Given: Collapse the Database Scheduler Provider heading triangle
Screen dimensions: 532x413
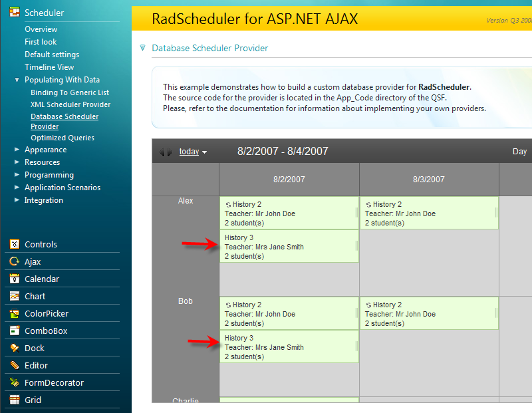Looking at the screenshot, I should tap(143, 48).
